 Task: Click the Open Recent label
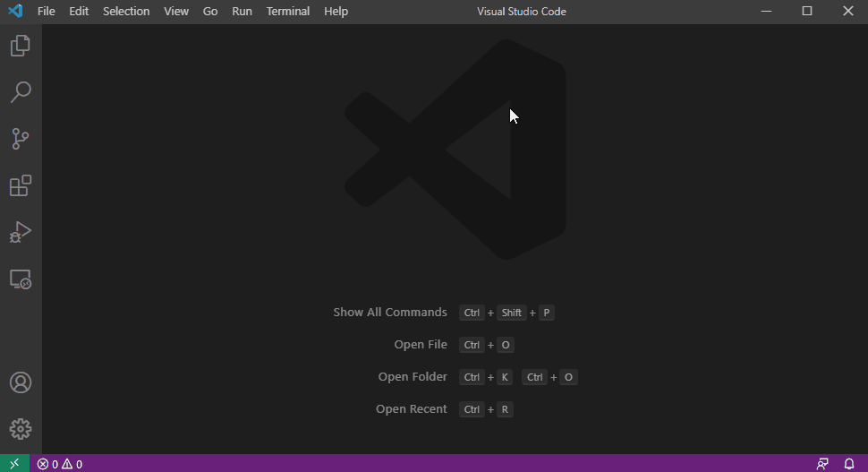pyautogui.click(x=412, y=408)
